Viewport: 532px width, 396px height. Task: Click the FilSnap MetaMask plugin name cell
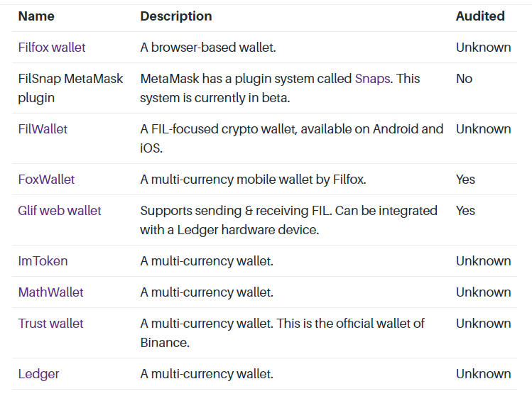click(70, 88)
